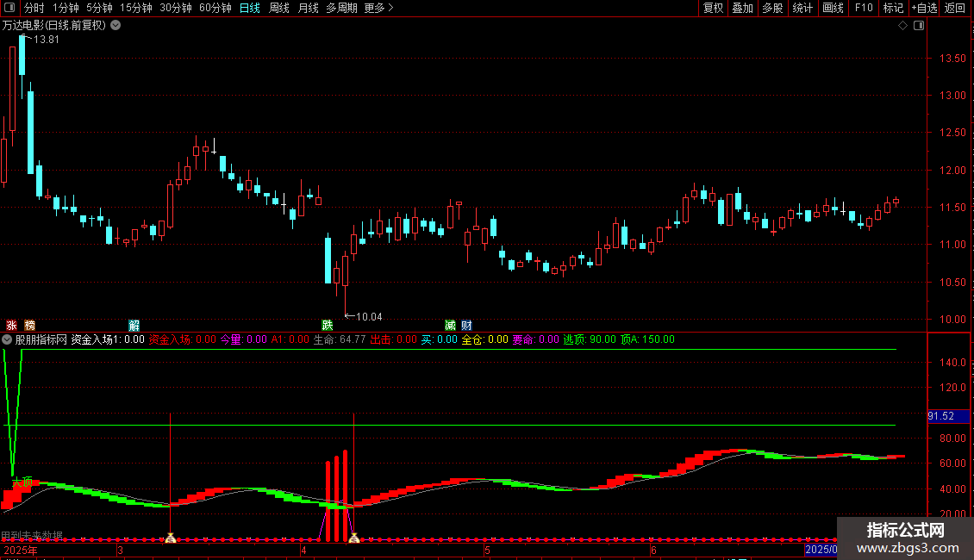The height and width of the screenshot is (560, 974).
Task: Switch to 周线 weekly chart
Action: point(279,8)
